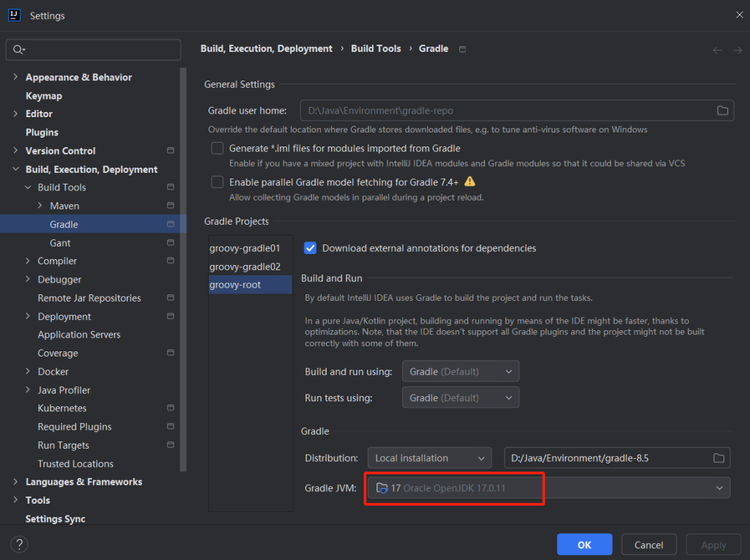Open Distribution dropdown showing Local installation

(429, 458)
